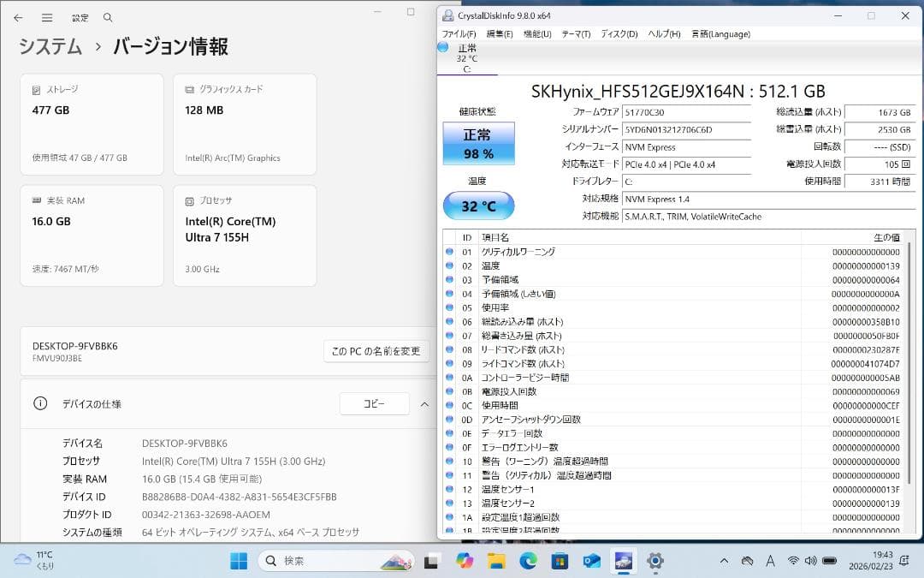Click the 項目名 column header
924x578 pixels.
[x=639, y=237]
